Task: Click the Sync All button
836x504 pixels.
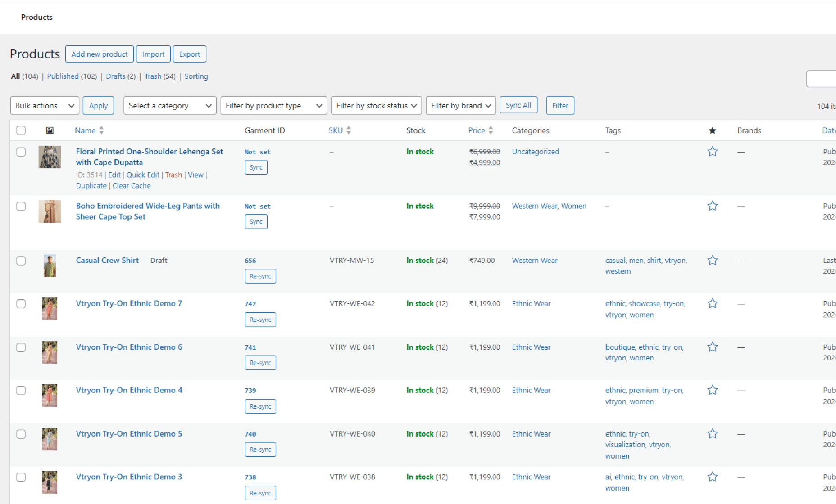Action: point(518,105)
